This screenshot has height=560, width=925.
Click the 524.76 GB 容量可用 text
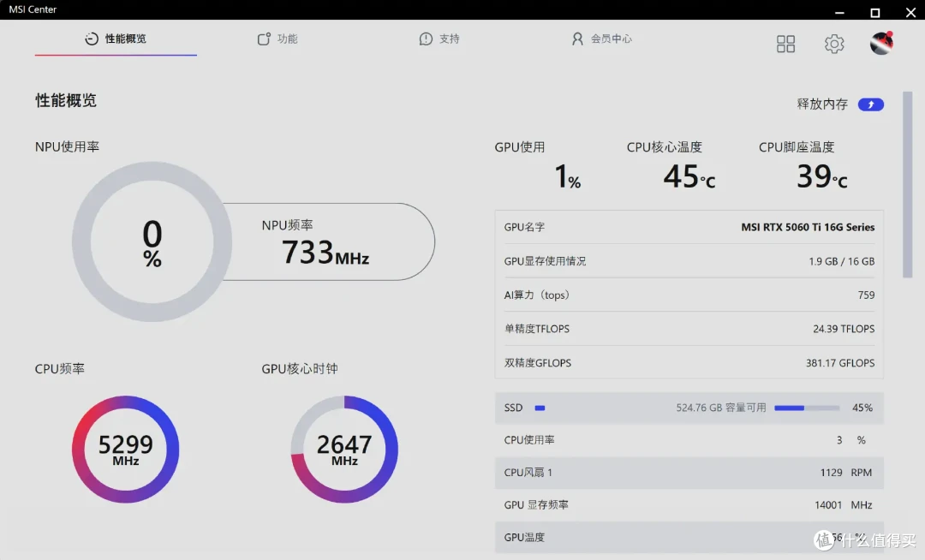coord(721,408)
